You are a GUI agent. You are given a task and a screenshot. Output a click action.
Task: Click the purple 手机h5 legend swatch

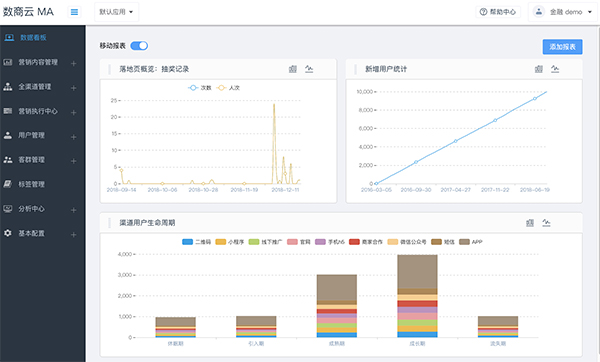(x=320, y=242)
